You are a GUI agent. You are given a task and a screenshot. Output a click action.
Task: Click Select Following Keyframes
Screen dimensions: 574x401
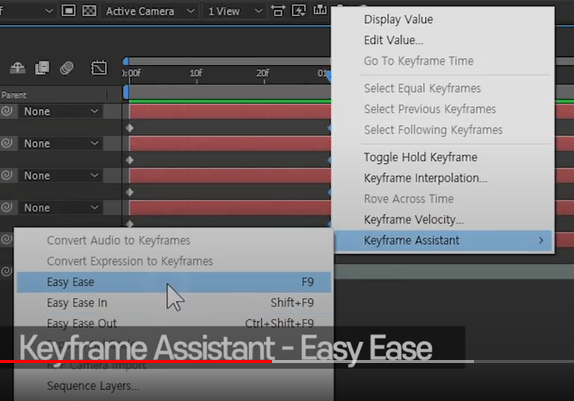click(433, 130)
